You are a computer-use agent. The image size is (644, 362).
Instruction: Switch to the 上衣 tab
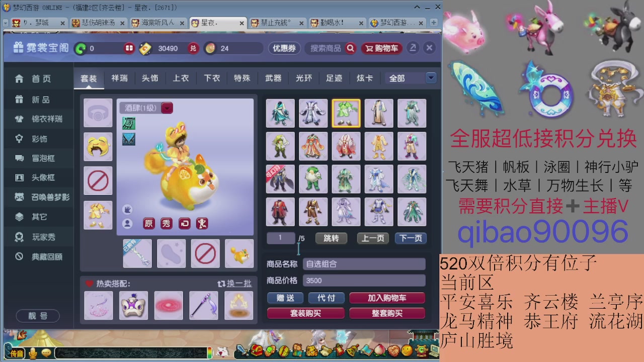tap(181, 78)
